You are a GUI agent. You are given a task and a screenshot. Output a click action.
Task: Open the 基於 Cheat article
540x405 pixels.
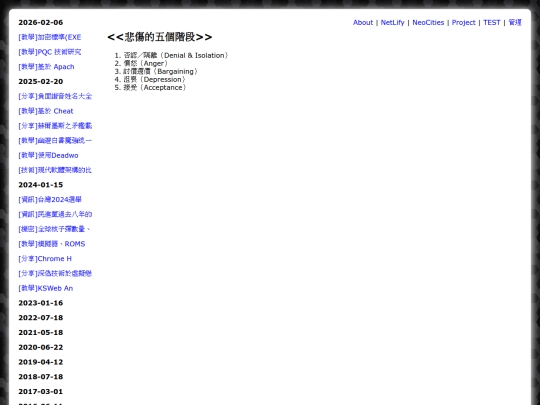coord(46,111)
